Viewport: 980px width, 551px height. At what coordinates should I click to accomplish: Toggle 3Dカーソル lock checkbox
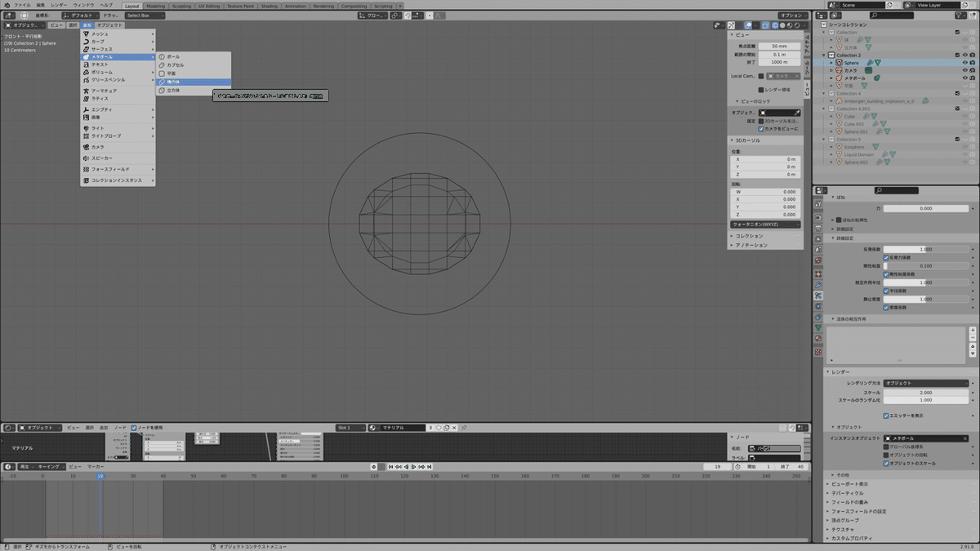click(761, 120)
